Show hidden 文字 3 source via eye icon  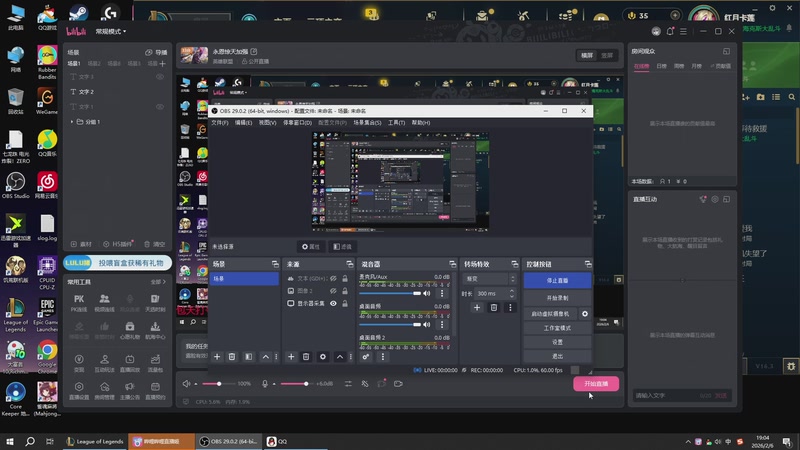[160, 77]
